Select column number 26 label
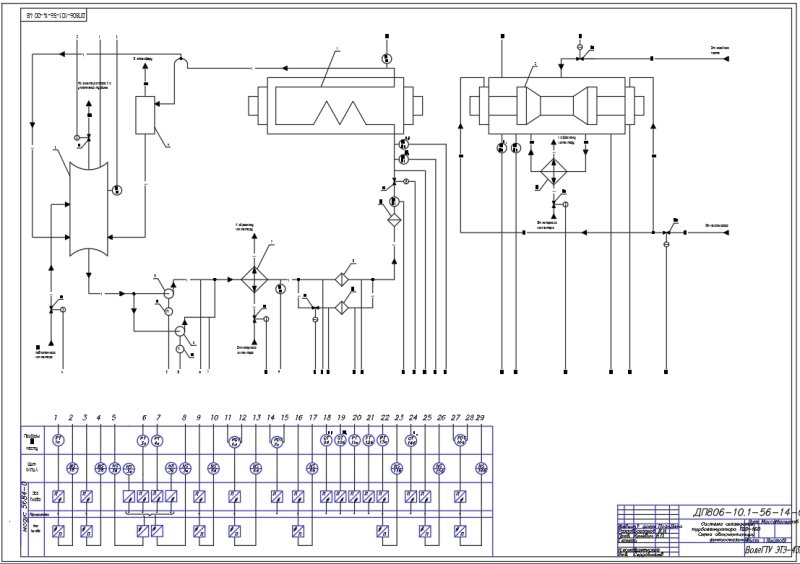Viewport: 800px width, 564px height. pos(441,418)
